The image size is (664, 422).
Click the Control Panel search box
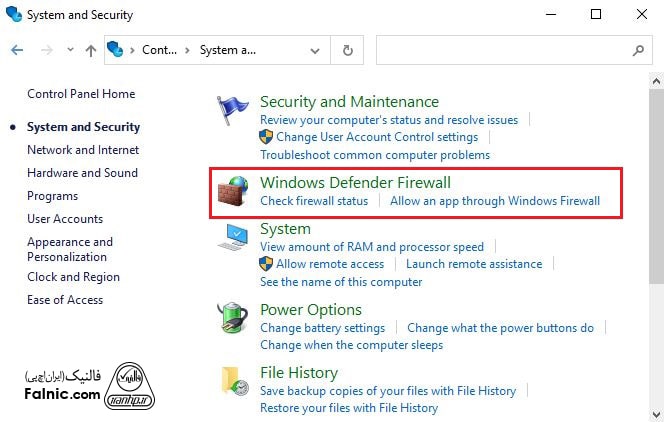pos(505,50)
